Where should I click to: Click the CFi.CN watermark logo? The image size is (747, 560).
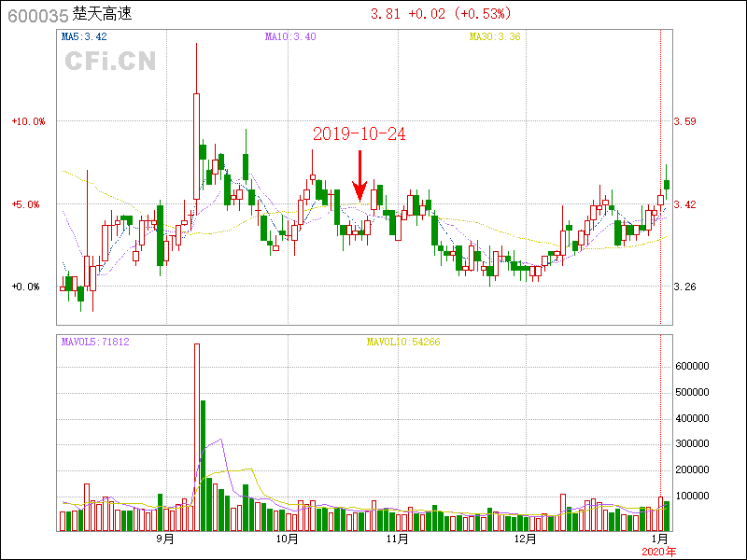(x=110, y=62)
